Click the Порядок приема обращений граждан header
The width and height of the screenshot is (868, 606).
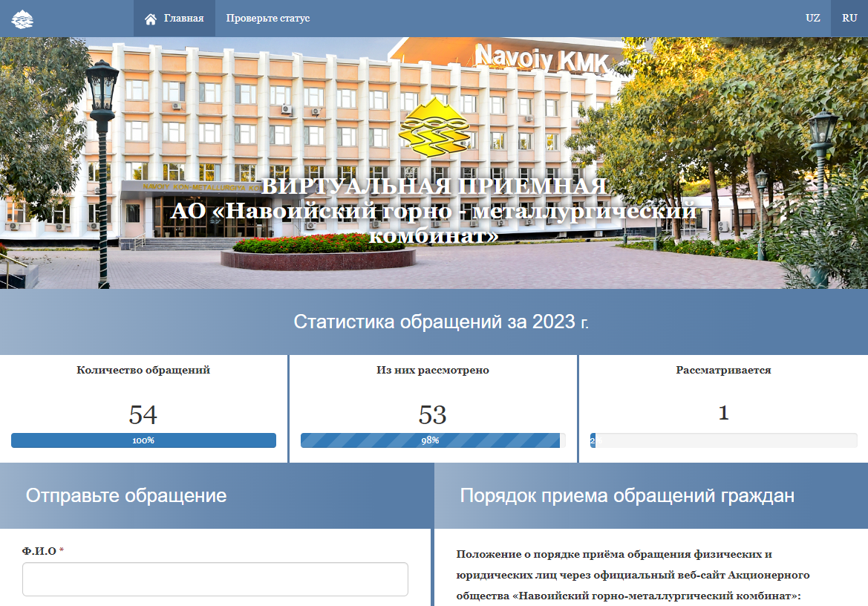click(x=627, y=496)
